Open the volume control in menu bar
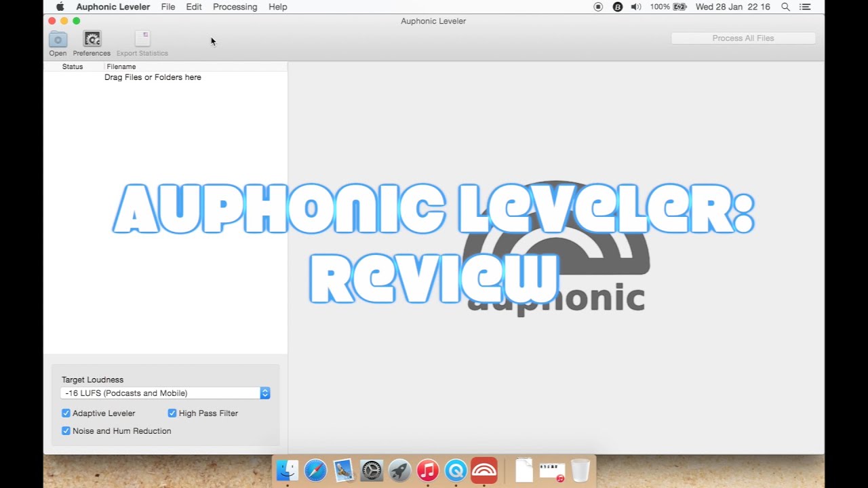The image size is (868, 488). 636,7
